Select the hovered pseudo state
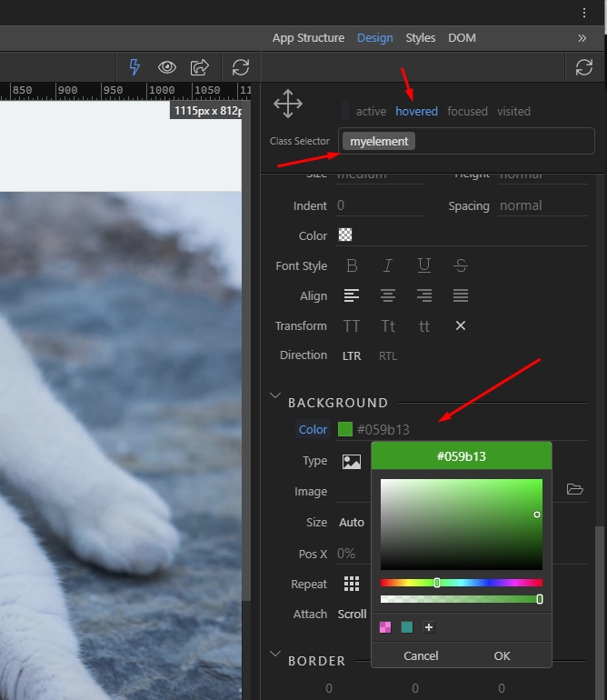 [x=416, y=111]
